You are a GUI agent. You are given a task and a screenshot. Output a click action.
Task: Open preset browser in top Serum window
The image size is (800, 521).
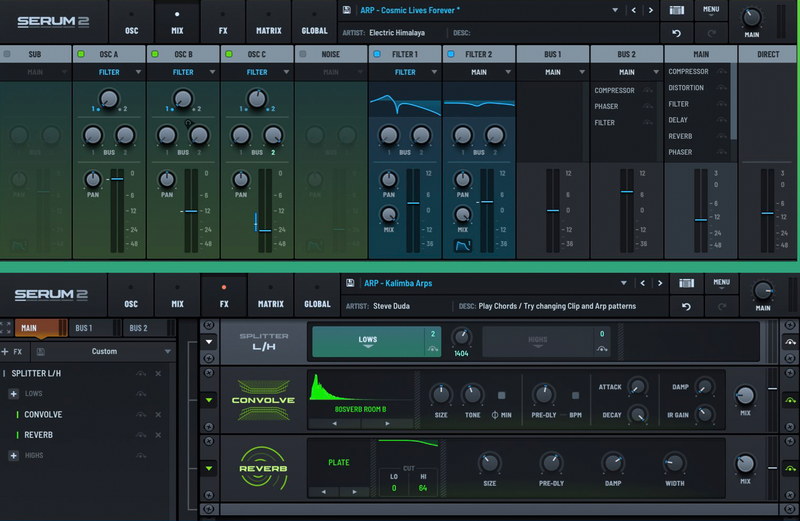677,10
